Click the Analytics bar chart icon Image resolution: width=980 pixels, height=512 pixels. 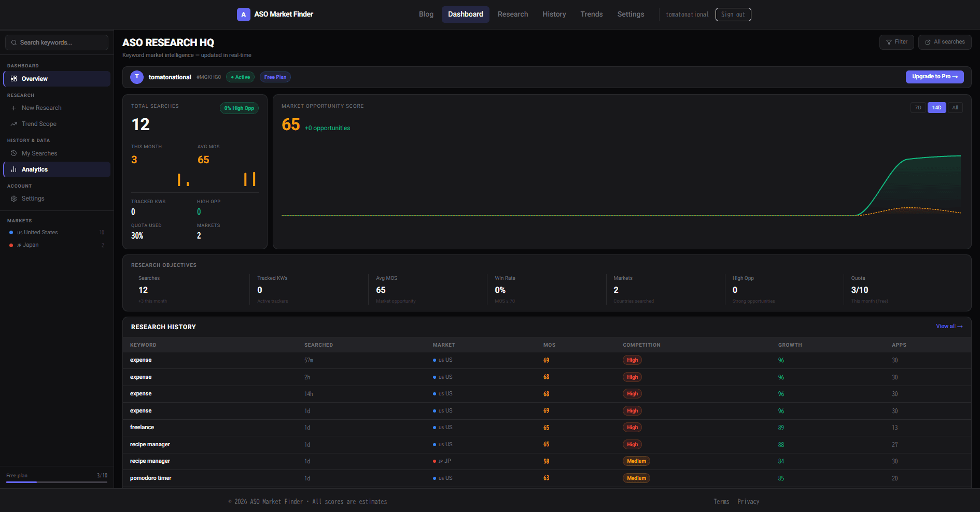[14, 169]
